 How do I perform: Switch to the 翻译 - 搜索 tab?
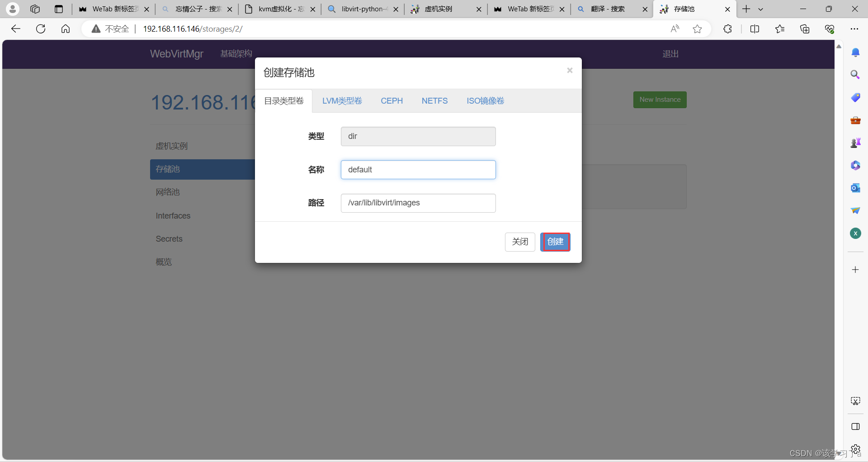(612, 9)
